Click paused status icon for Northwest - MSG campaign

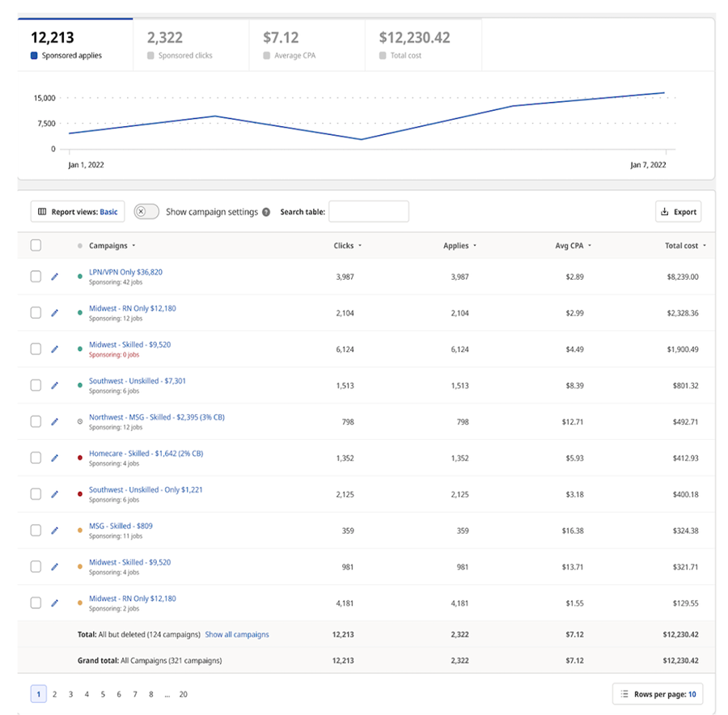(x=80, y=421)
